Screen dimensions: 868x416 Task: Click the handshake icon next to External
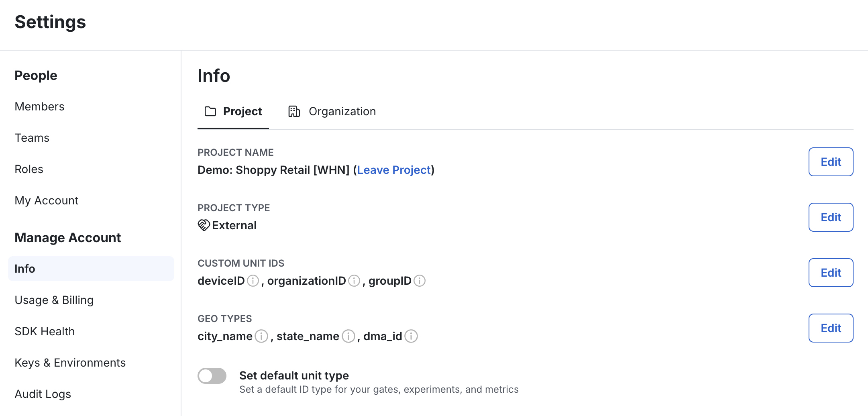[x=204, y=225]
